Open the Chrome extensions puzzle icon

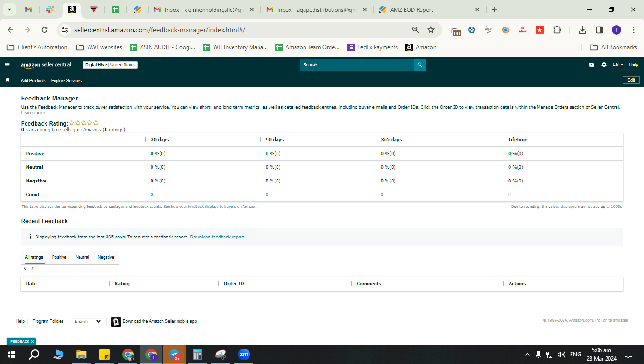coord(557,30)
